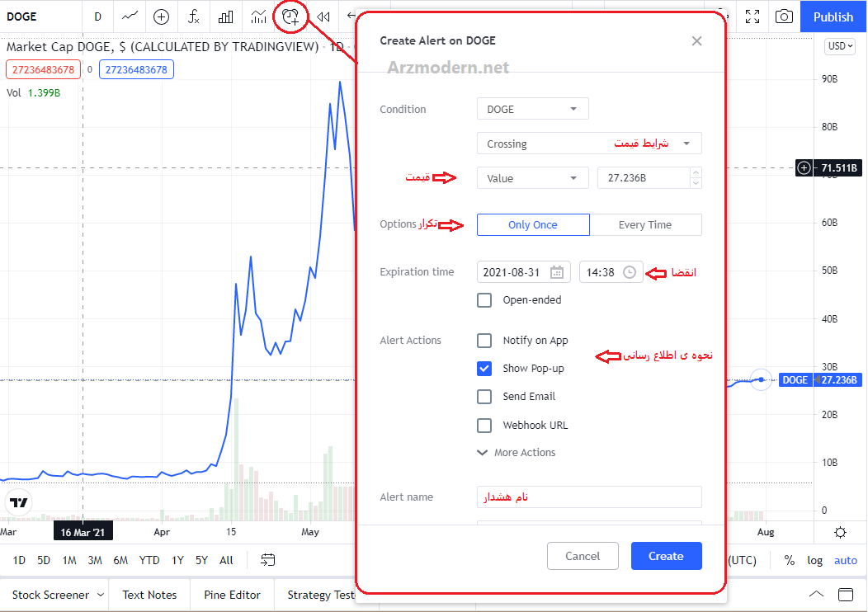Open Stock Screener dropdown arrow

101,595
